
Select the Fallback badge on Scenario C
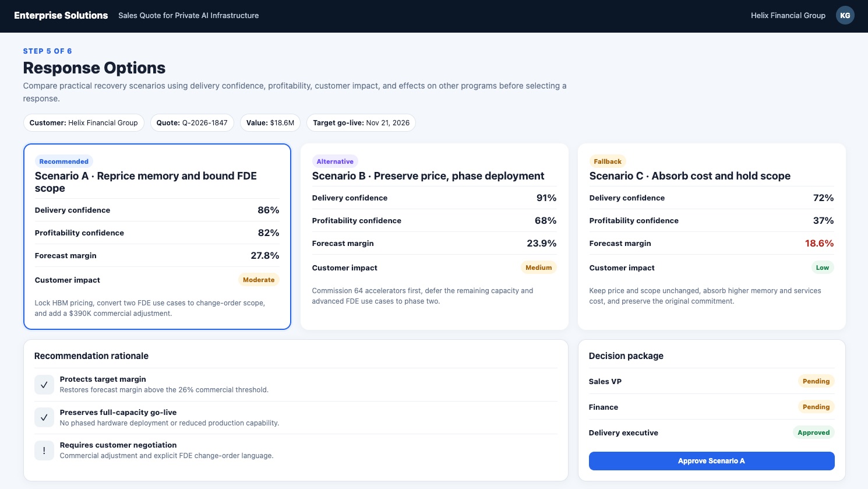(x=608, y=161)
